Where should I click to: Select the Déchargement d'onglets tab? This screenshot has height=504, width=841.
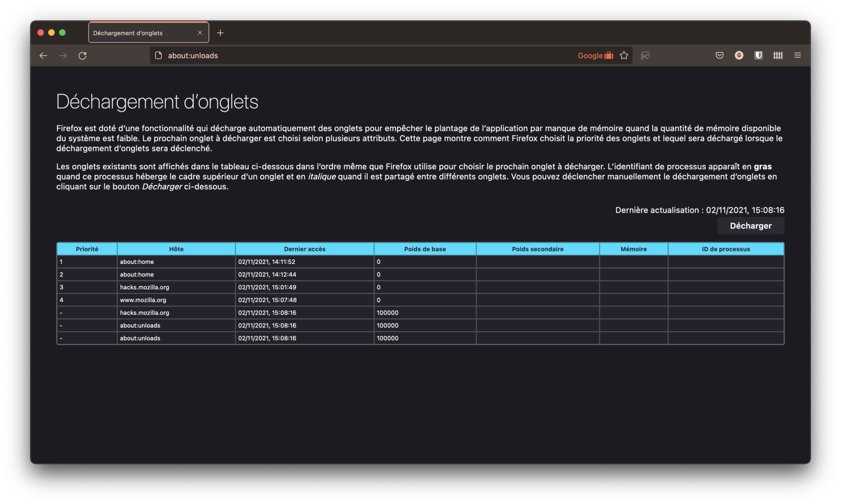(136, 33)
